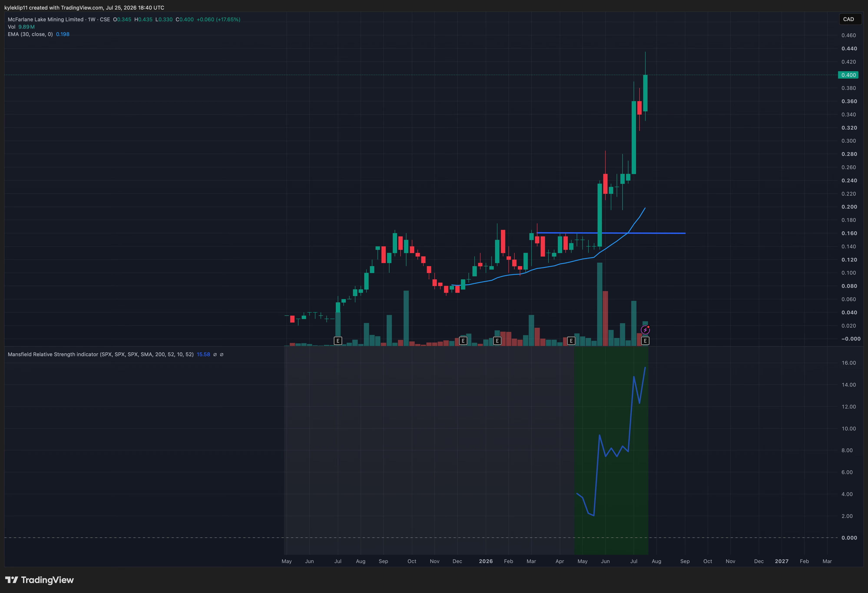
Task: Click the first ∅ symbol after 15.58
Action: point(215,354)
